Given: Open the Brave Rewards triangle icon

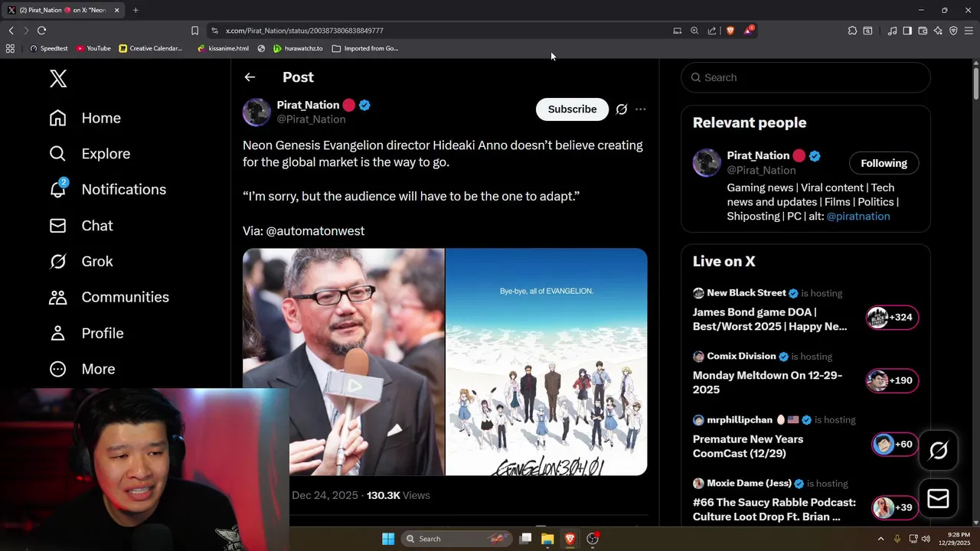Looking at the screenshot, I should click(749, 31).
